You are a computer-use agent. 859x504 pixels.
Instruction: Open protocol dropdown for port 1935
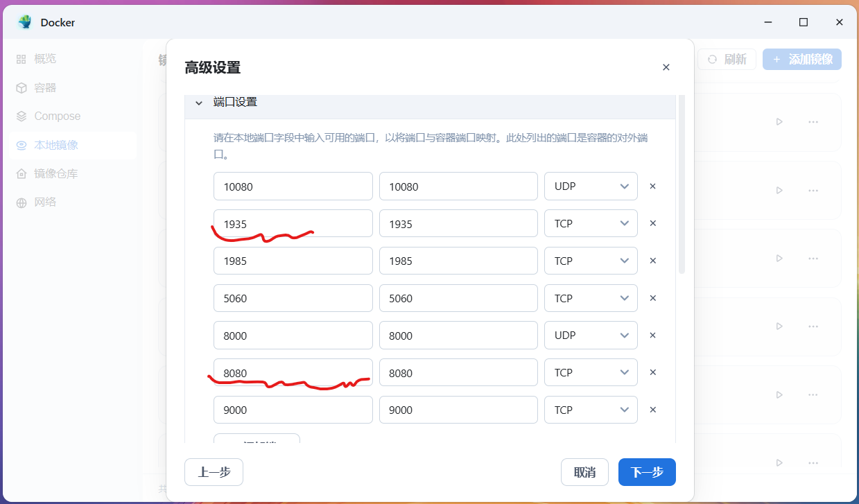(591, 223)
